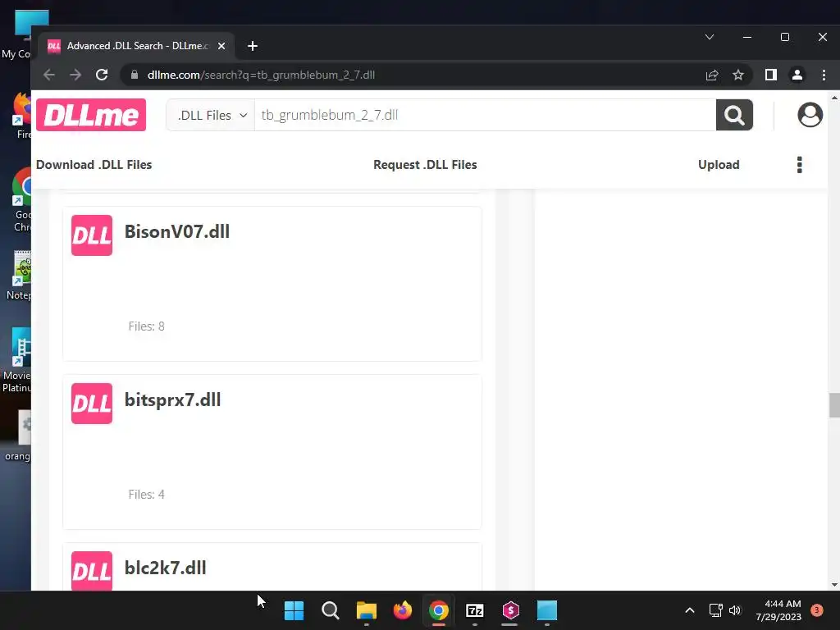Open the volume control in tray
Viewport: 840px width, 630px height.
[735, 610]
